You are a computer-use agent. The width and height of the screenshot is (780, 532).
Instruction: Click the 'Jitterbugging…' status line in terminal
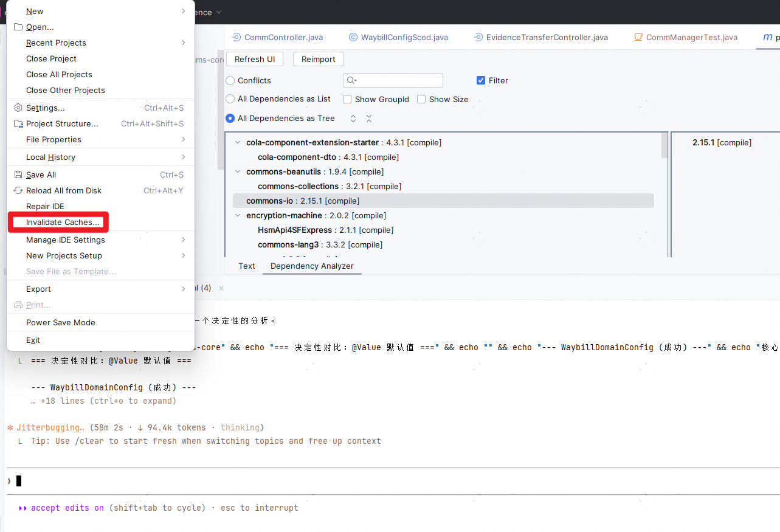point(135,427)
